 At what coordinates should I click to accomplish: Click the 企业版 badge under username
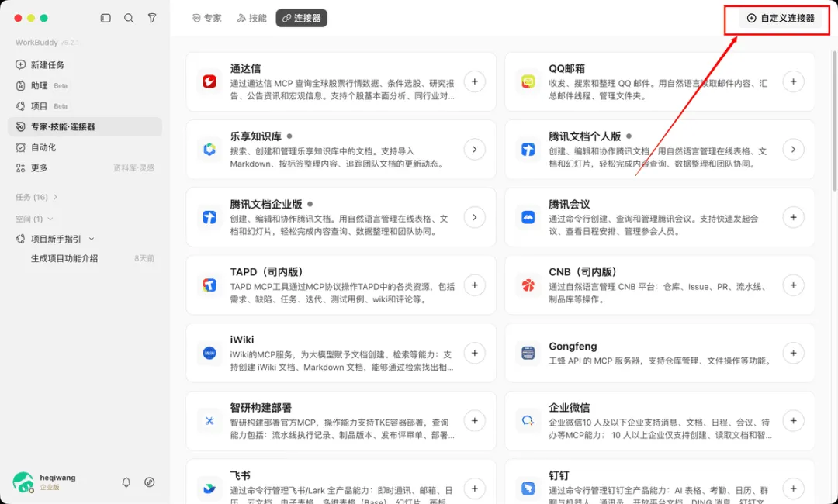(x=50, y=488)
